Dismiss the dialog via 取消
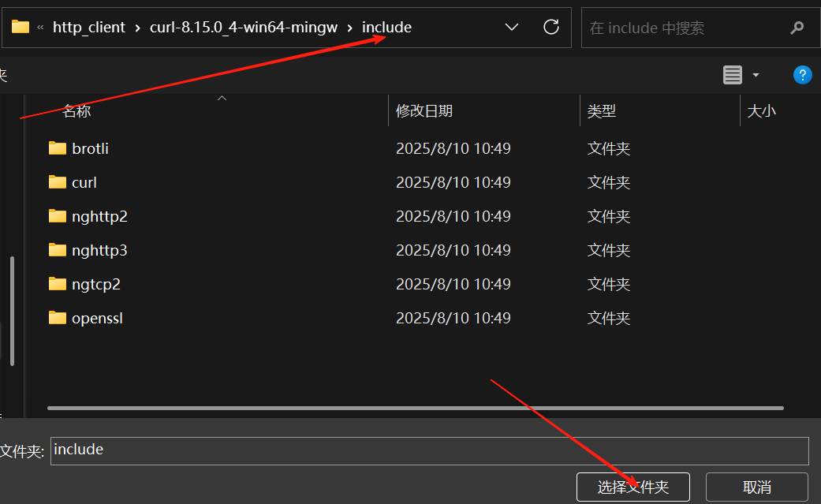This screenshot has width=821, height=504. (x=756, y=487)
